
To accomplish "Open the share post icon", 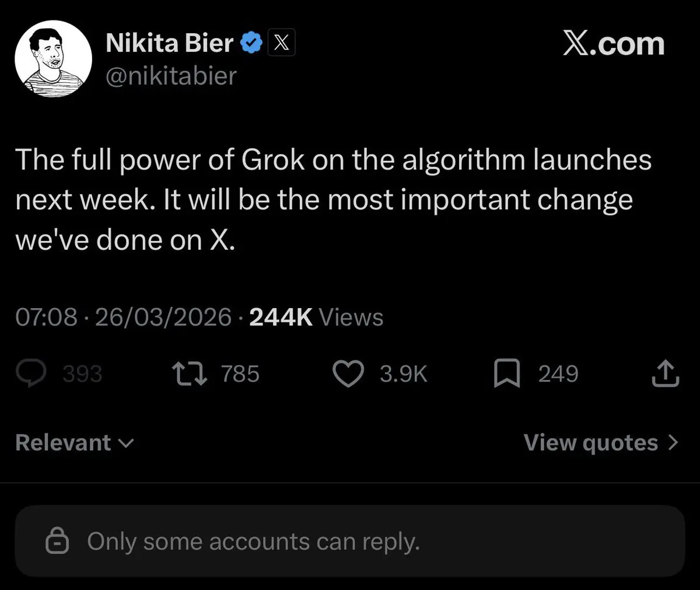I will click(x=665, y=373).
